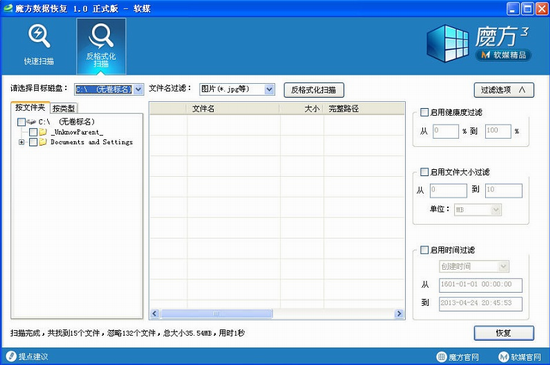Click the file list scroll left arrow
This screenshot has width=550, height=365.
(155, 313)
